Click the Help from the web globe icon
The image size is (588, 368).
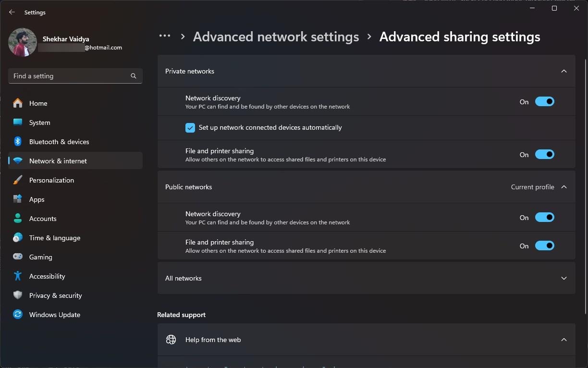(171, 339)
